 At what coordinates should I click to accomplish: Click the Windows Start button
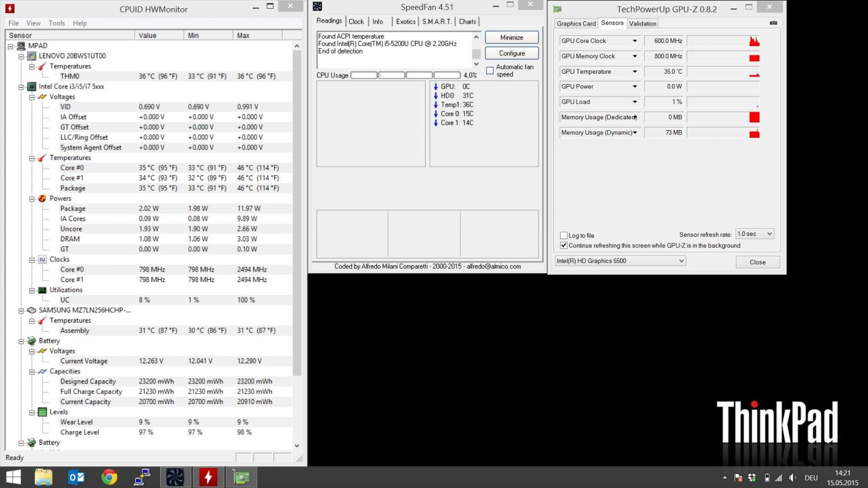(x=13, y=477)
